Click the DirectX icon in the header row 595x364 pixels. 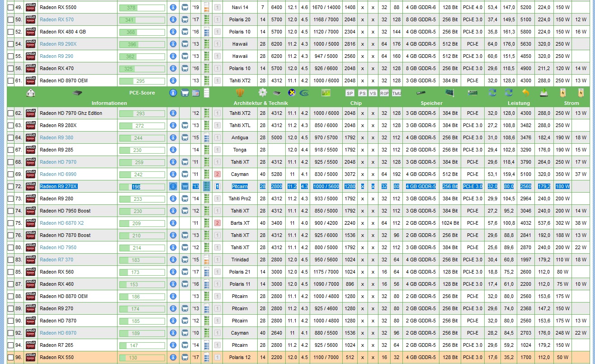click(292, 93)
